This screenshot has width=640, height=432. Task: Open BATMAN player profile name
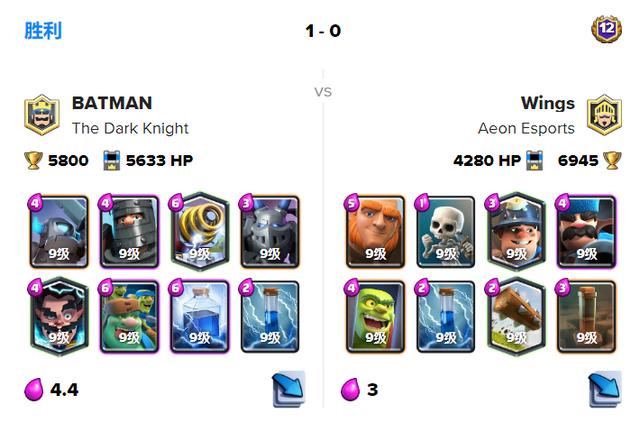click(x=112, y=103)
